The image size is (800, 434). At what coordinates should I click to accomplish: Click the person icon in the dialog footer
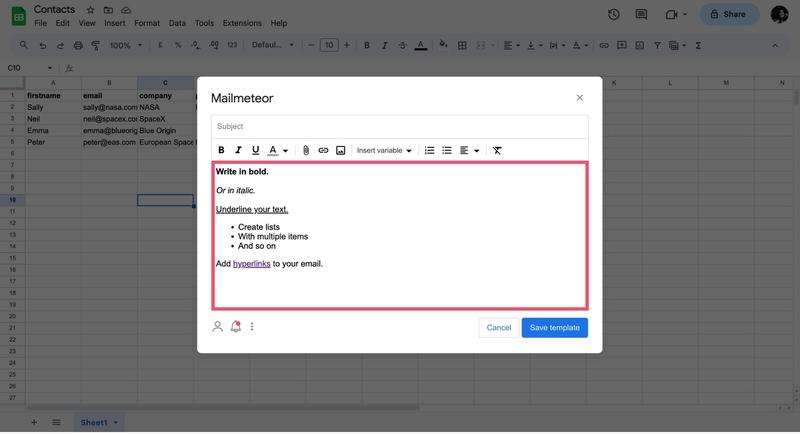(217, 327)
